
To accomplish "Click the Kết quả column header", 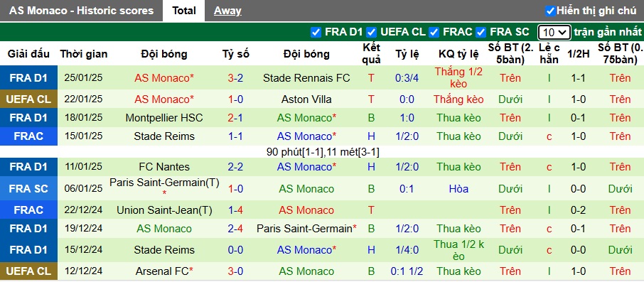I will [372, 54].
